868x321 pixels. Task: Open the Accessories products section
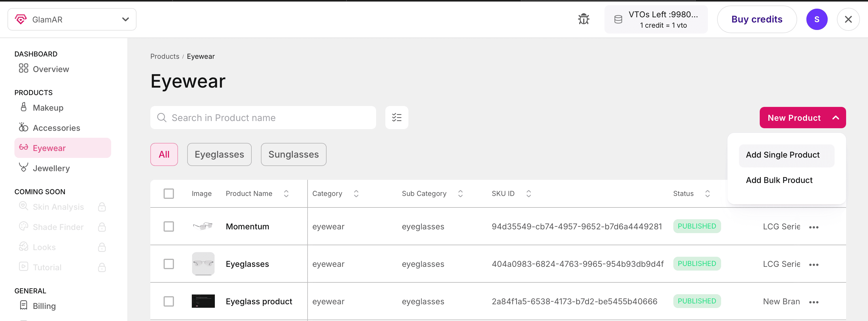(x=56, y=128)
